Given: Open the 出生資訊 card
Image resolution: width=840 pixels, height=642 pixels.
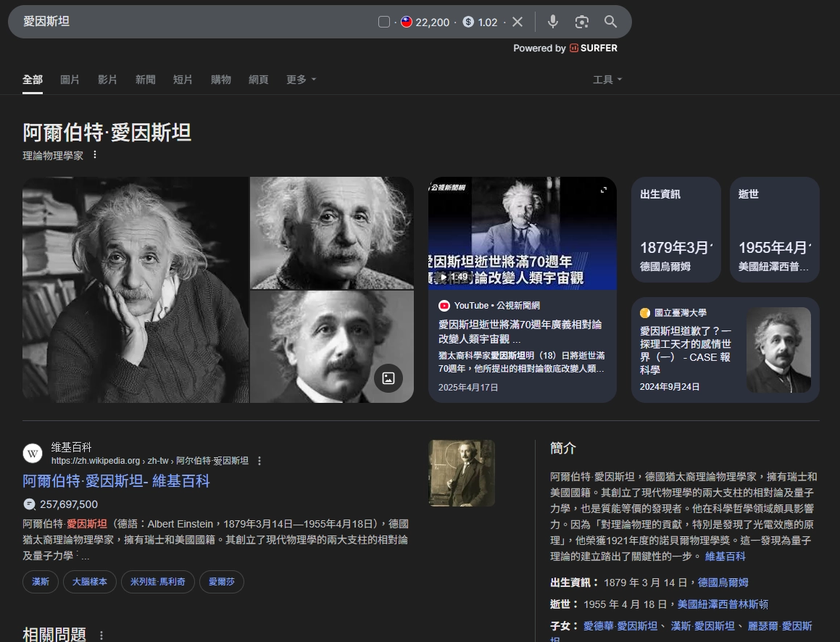Looking at the screenshot, I should [x=676, y=229].
